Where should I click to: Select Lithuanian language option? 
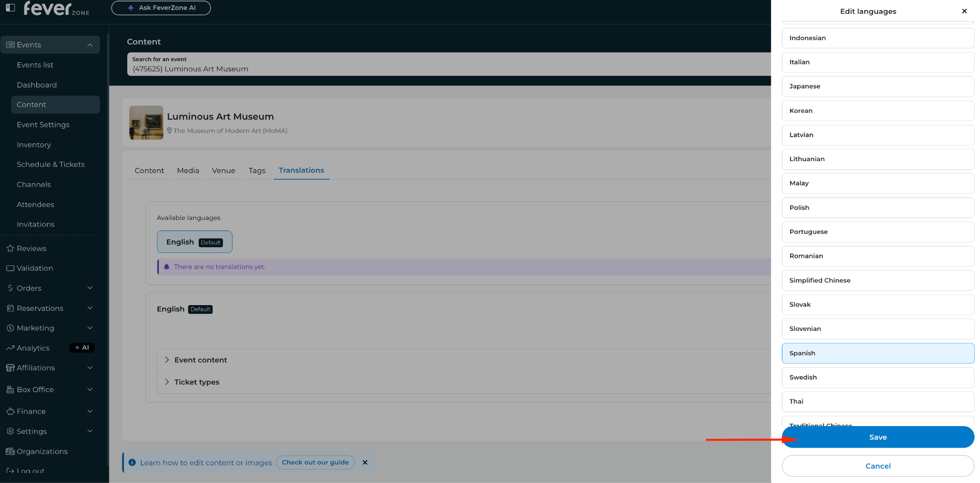click(x=878, y=159)
